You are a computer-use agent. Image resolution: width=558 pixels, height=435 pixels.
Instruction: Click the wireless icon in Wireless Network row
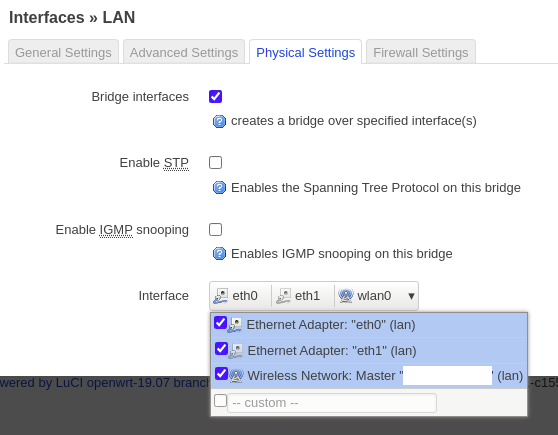tap(236, 376)
